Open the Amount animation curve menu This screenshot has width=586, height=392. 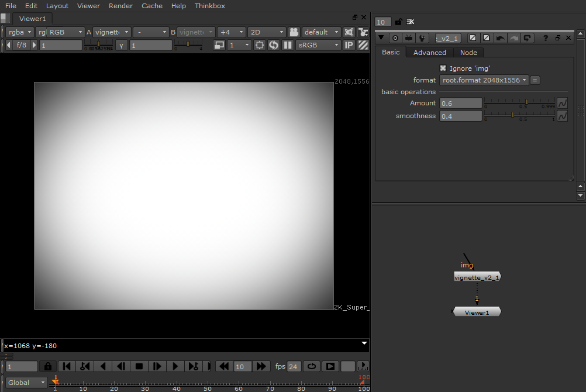pyautogui.click(x=562, y=103)
